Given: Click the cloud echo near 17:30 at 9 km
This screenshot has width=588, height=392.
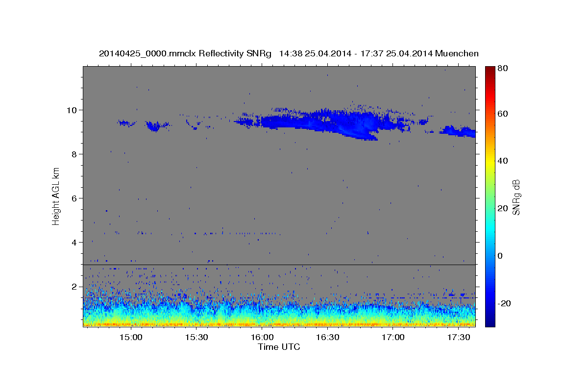Looking at the screenshot, I should click(457, 131).
